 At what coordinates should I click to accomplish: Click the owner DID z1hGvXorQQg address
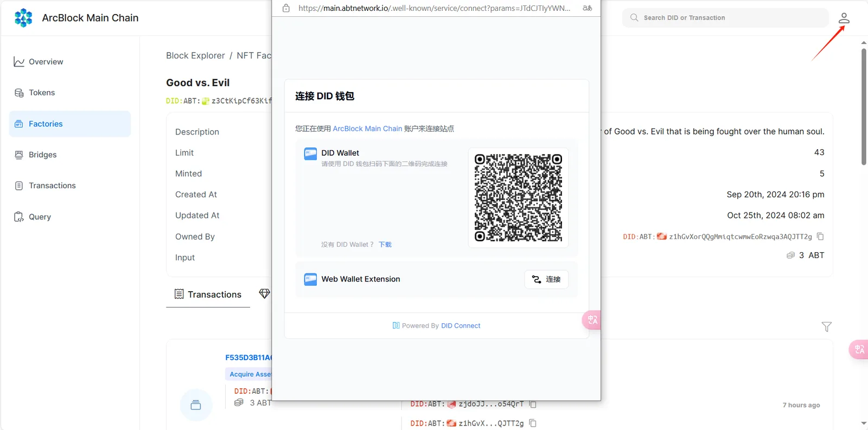(x=717, y=236)
